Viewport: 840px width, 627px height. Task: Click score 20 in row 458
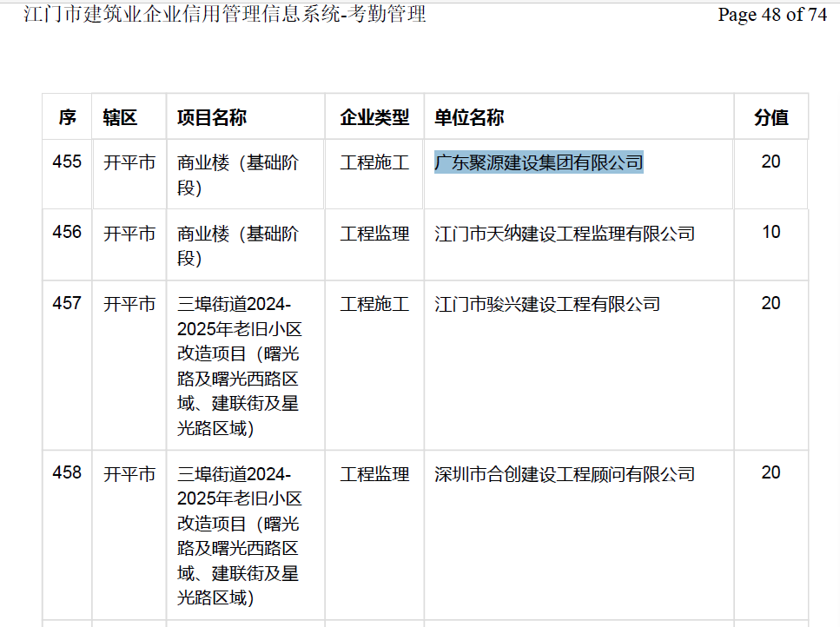pyautogui.click(x=771, y=472)
